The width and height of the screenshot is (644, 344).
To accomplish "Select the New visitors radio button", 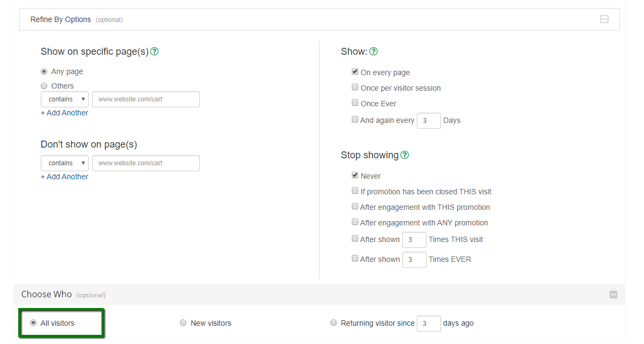I will click(x=183, y=323).
